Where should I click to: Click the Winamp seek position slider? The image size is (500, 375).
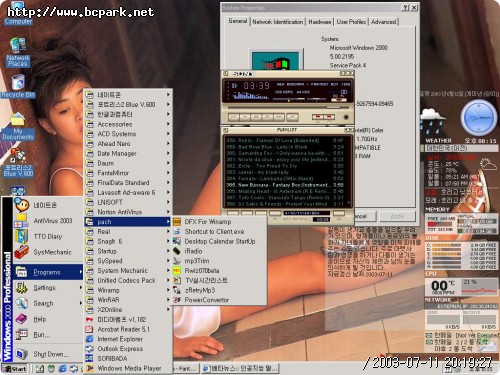click(287, 108)
